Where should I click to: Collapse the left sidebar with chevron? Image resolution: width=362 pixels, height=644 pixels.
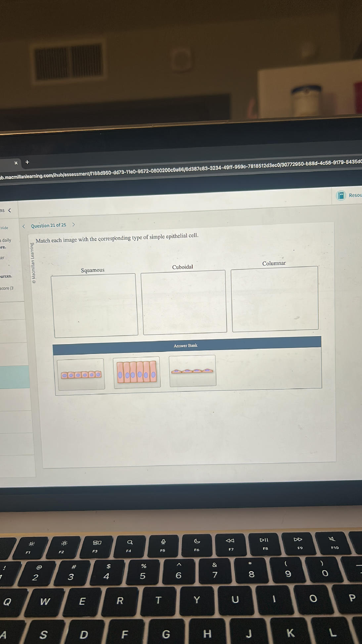(10, 210)
